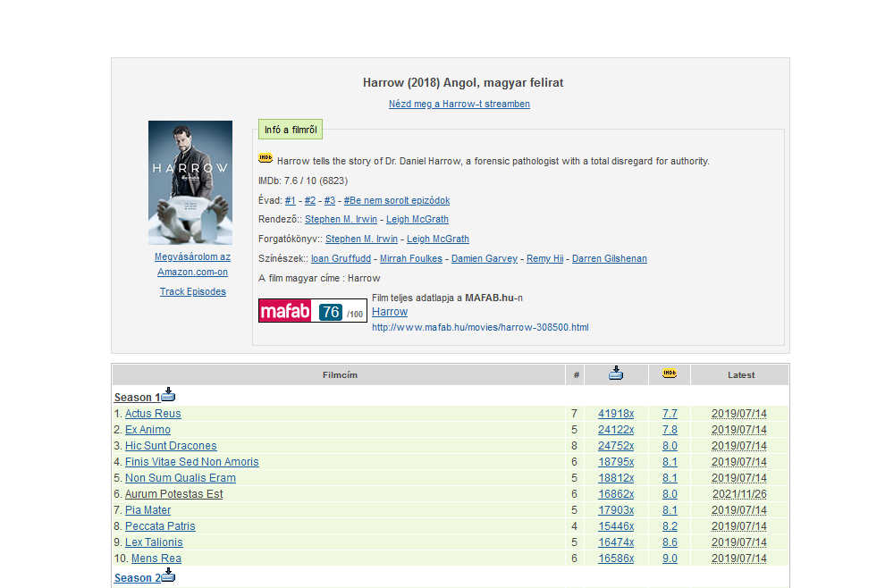Click download count 24752x
Image resolution: width=885 pixels, height=588 pixels.
point(616,446)
